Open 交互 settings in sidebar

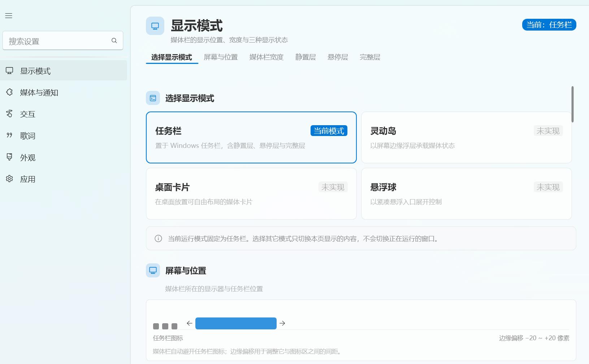click(x=64, y=114)
